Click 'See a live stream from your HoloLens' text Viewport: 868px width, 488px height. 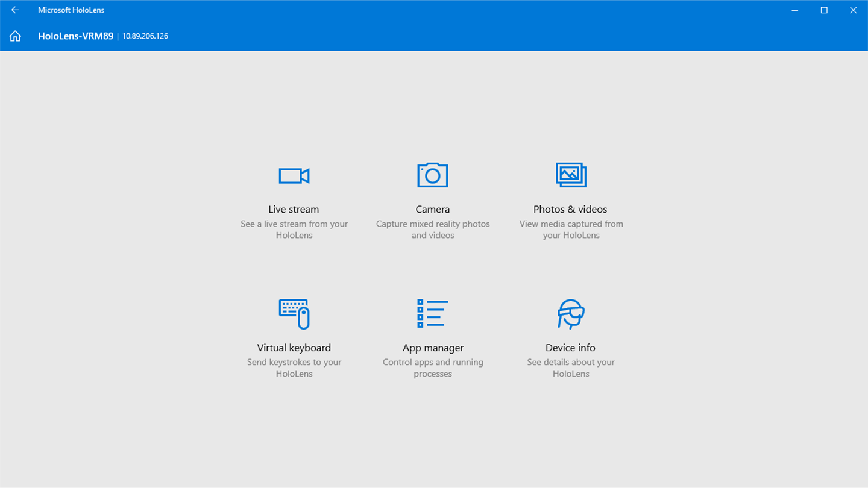pyautogui.click(x=294, y=230)
